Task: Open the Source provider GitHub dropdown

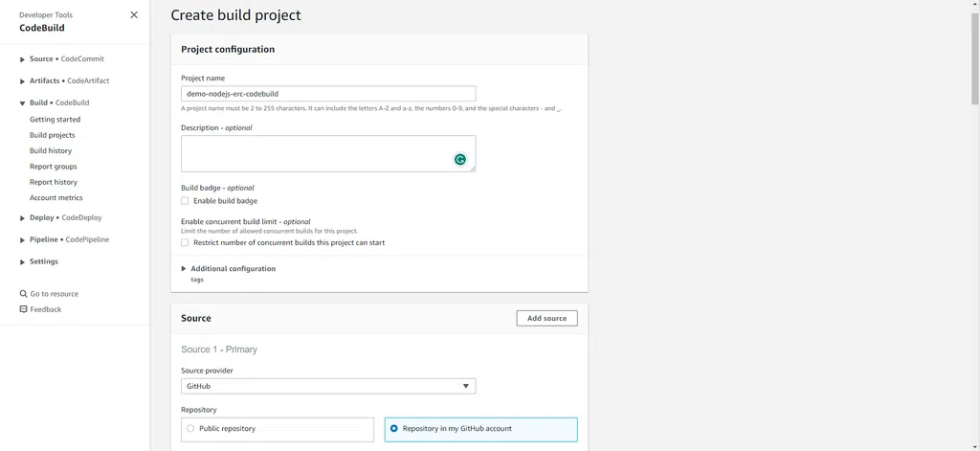Action: coord(328,386)
